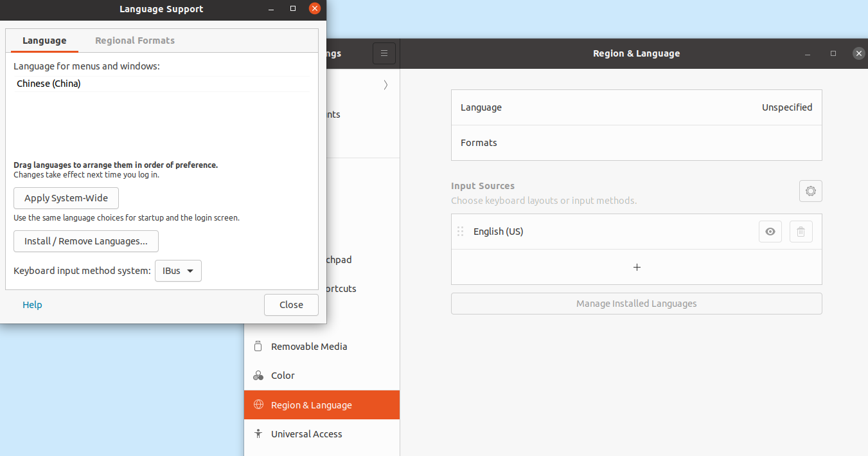The image size is (868, 456).
Task: Click the Removable Media drive icon
Action: 258,347
